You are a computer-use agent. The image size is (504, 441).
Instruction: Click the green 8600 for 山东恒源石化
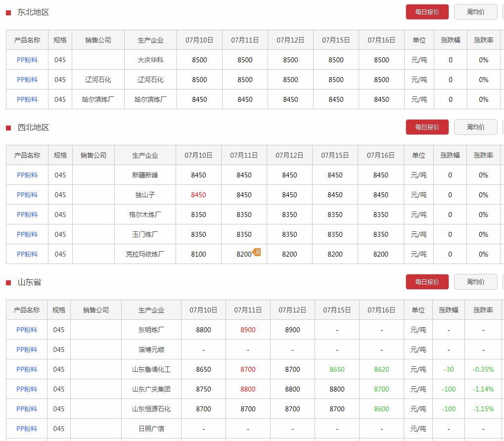381,409
